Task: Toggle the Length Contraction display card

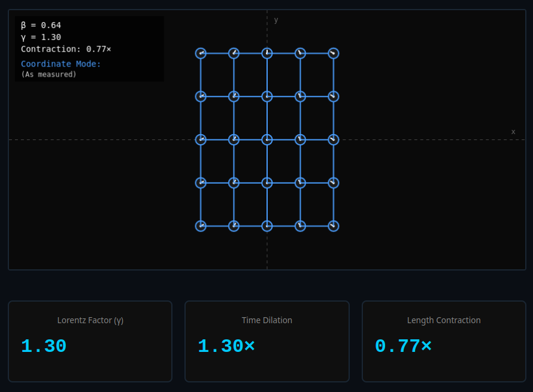Action: [x=444, y=341]
